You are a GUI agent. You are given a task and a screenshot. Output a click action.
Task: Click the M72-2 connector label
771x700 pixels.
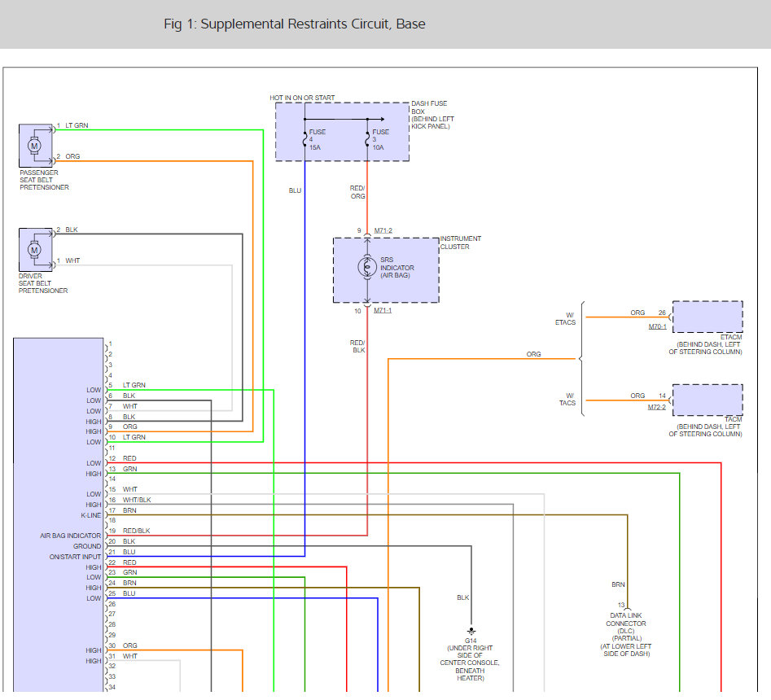pos(656,407)
